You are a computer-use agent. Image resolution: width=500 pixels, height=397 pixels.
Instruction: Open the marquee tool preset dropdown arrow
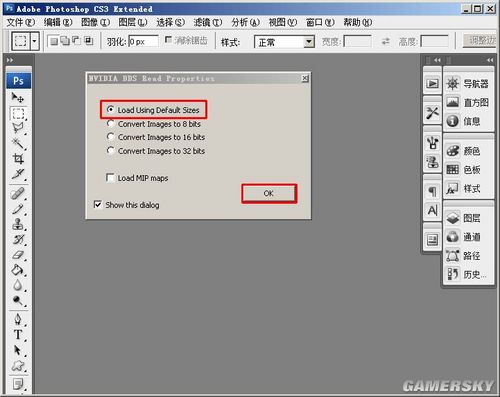[35, 41]
